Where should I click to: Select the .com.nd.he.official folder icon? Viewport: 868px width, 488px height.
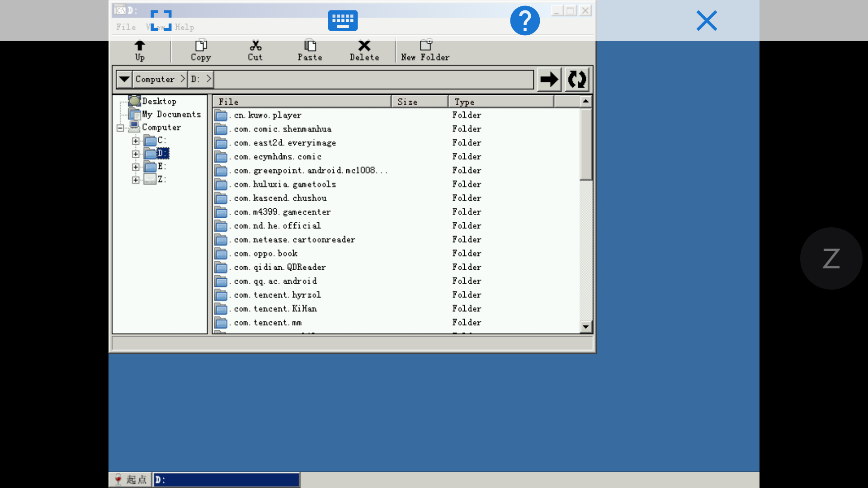[x=221, y=226]
